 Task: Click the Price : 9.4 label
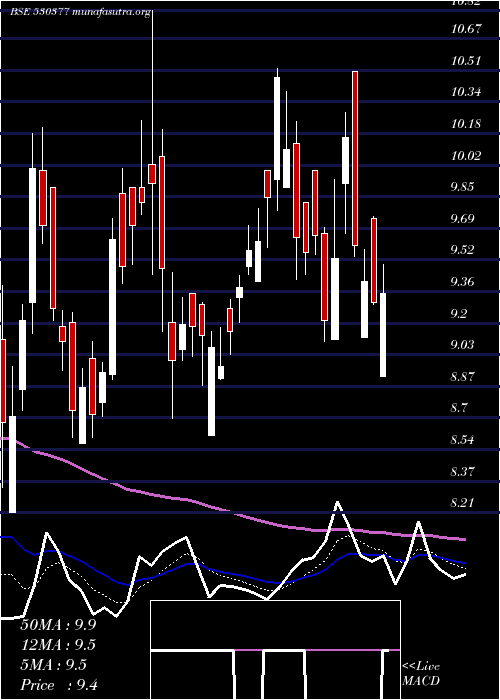coord(59,685)
